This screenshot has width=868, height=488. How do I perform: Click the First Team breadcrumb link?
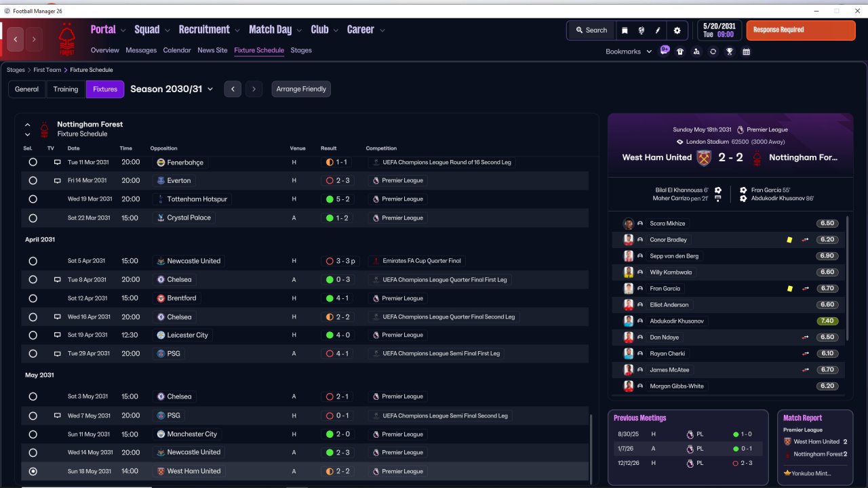click(x=47, y=70)
